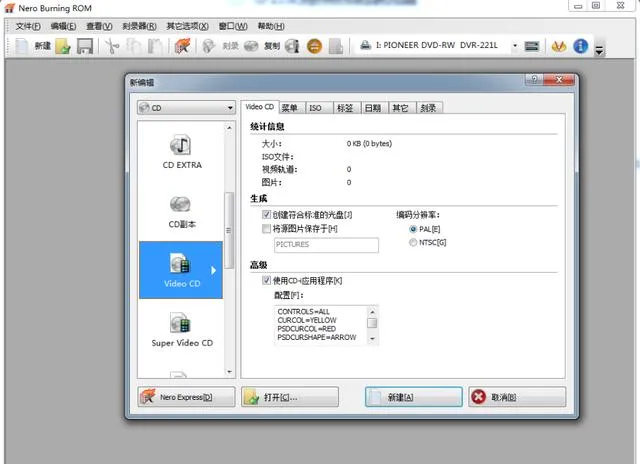Open the 帮助 menu
The height and width of the screenshot is (464, 640).
tap(271, 27)
